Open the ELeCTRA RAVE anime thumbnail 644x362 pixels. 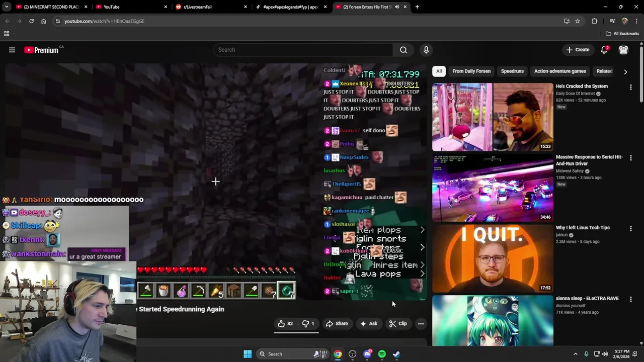(x=493, y=321)
